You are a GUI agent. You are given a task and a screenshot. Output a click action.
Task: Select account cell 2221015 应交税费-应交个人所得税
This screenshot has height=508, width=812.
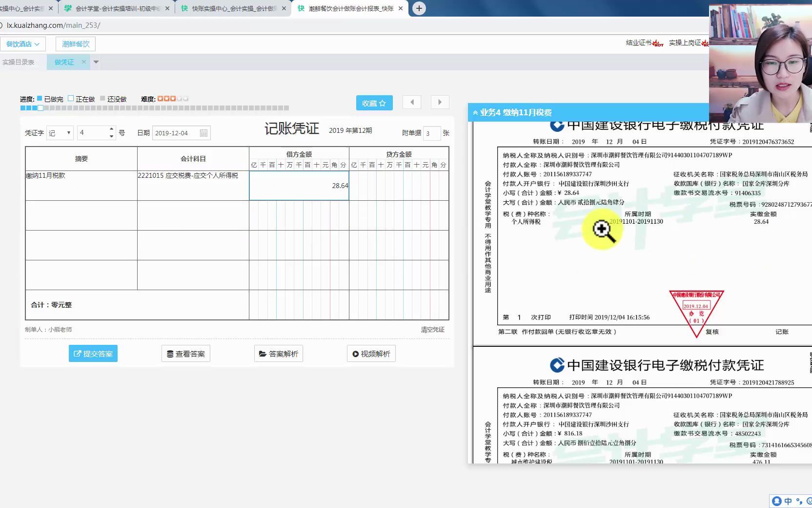pyautogui.click(x=193, y=186)
